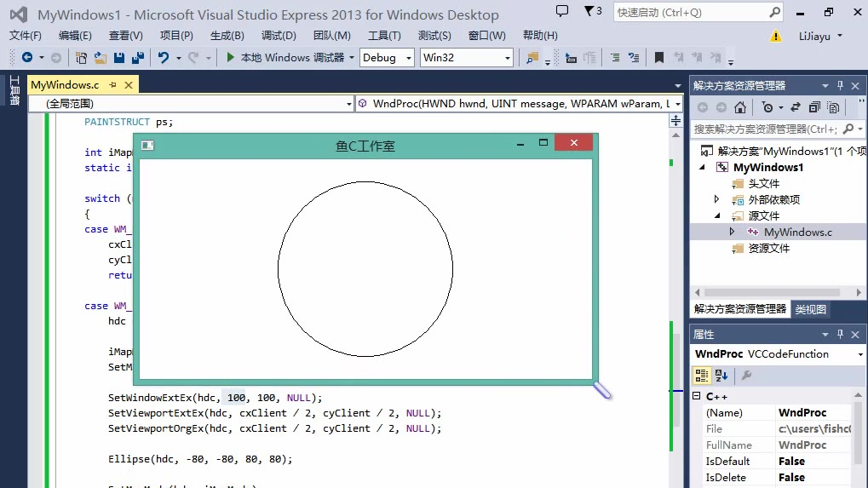Maximize the 鱼C工作室 window
Image resolution: width=868 pixels, height=488 pixels.
tap(543, 143)
